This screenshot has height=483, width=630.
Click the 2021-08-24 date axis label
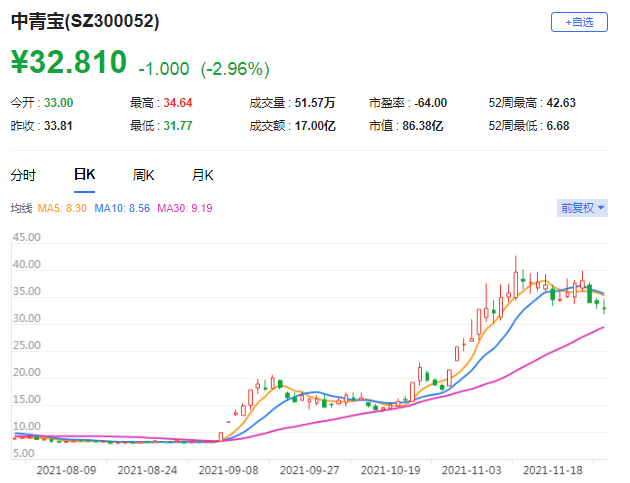coord(147,470)
